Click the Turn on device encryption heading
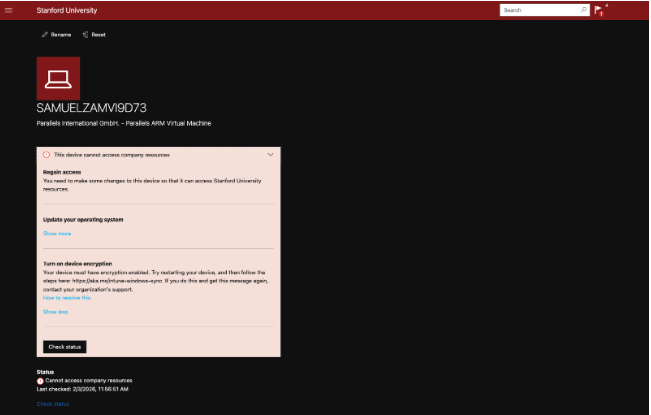 (77, 264)
